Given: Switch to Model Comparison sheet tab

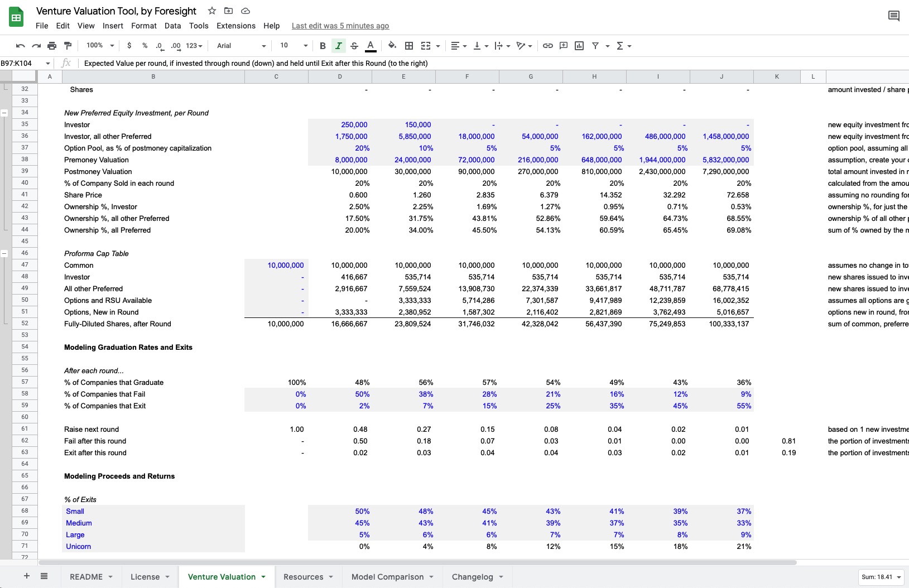Looking at the screenshot, I should pos(387,577).
